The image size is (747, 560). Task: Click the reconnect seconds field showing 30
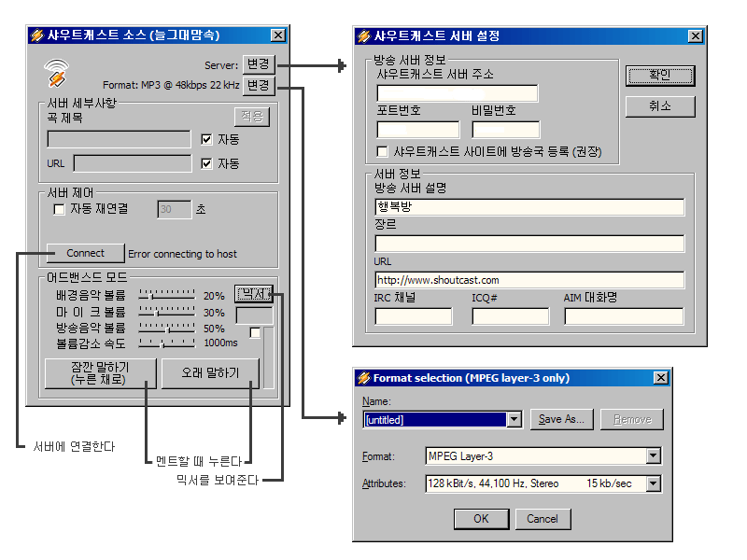pos(175,209)
